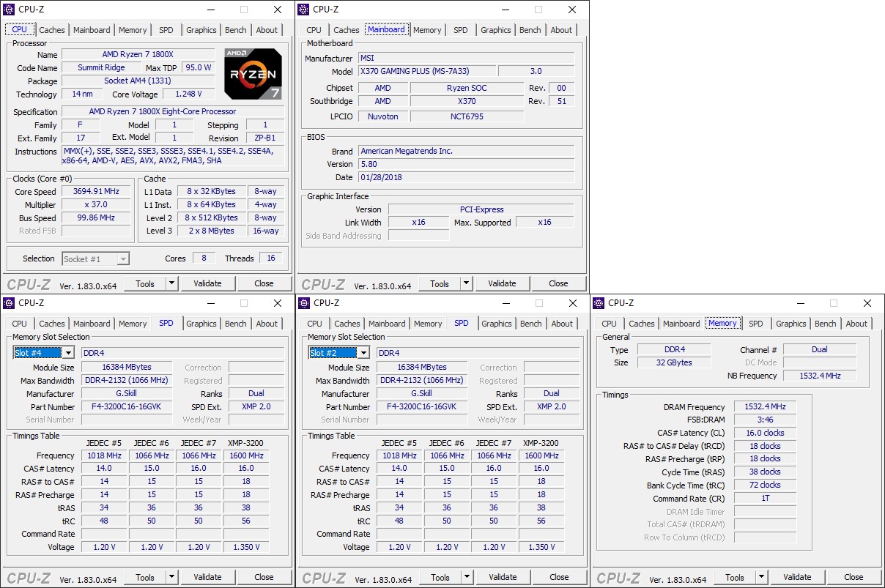Open the Socket #1 selection dropdown

click(x=123, y=258)
